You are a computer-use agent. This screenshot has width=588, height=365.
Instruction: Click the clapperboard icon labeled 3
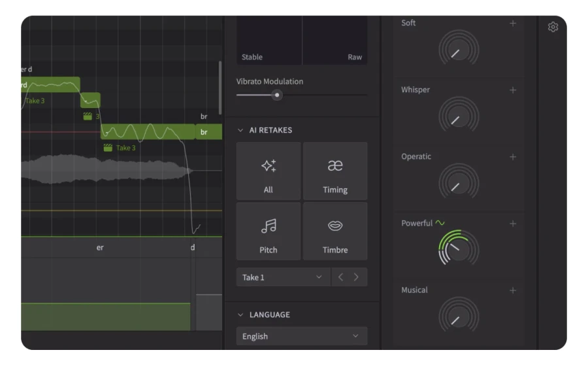pyautogui.click(x=88, y=116)
